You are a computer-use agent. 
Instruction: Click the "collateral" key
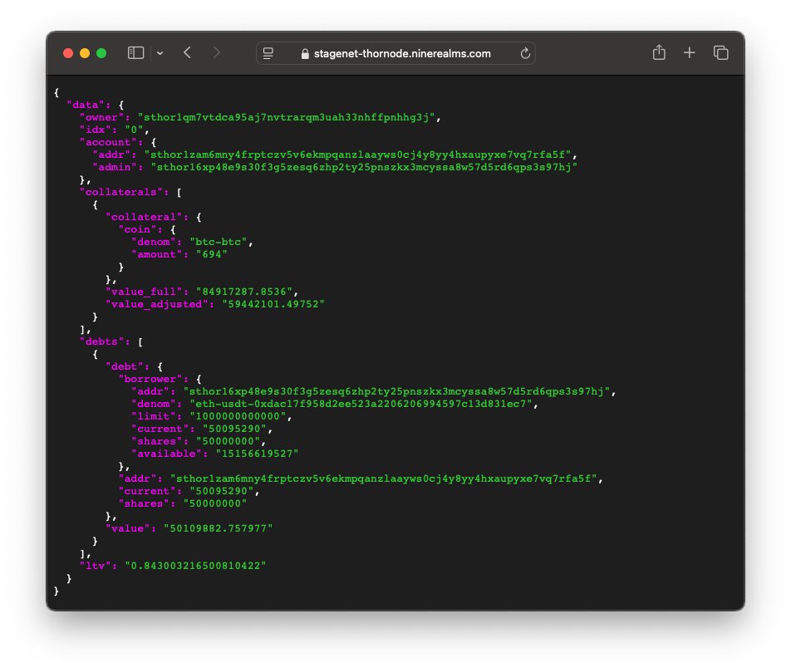(x=144, y=217)
